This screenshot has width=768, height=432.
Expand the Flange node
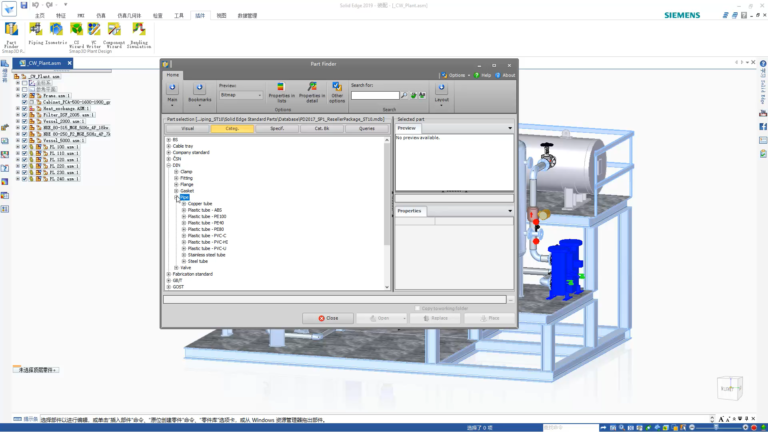[176, 185]
